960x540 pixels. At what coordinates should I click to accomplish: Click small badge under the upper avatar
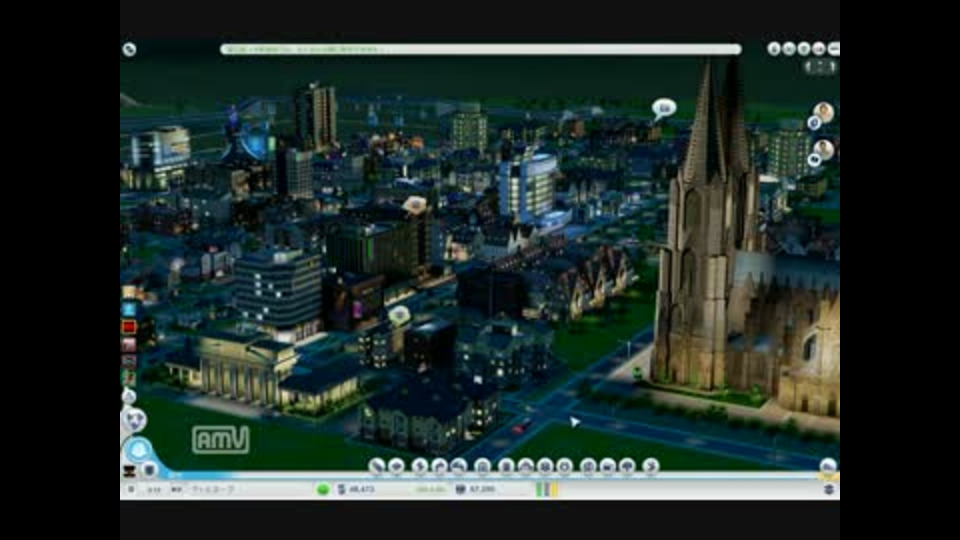click(814, 123)
